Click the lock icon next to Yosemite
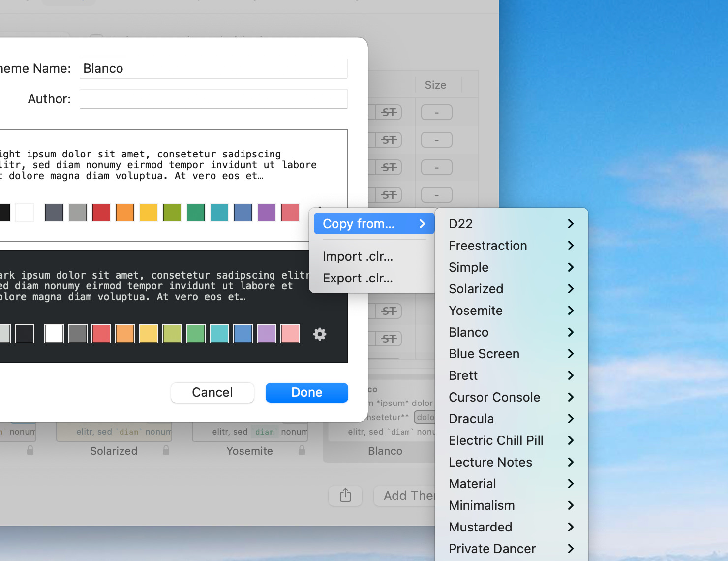The image size is (728, 561). [x=302, y=450]
